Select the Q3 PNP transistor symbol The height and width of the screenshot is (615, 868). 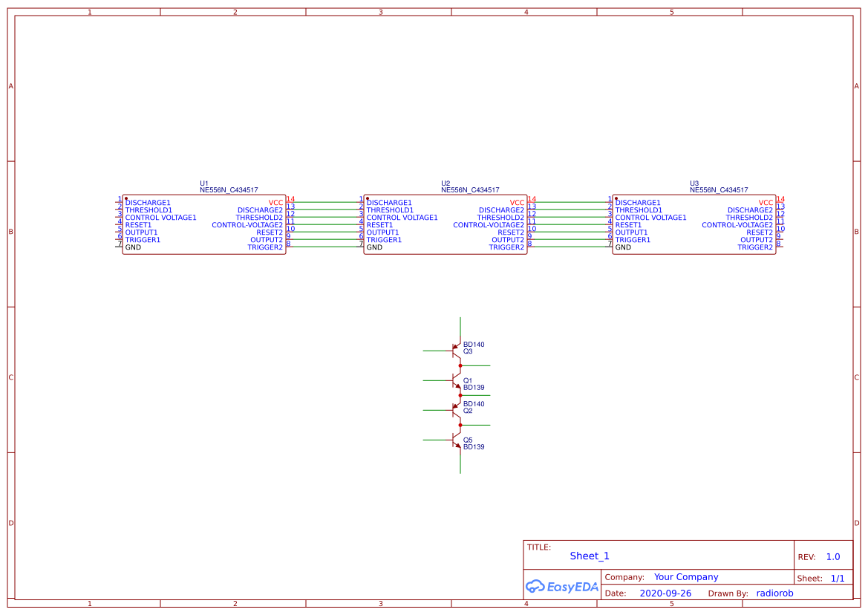[x=456, y=351]
